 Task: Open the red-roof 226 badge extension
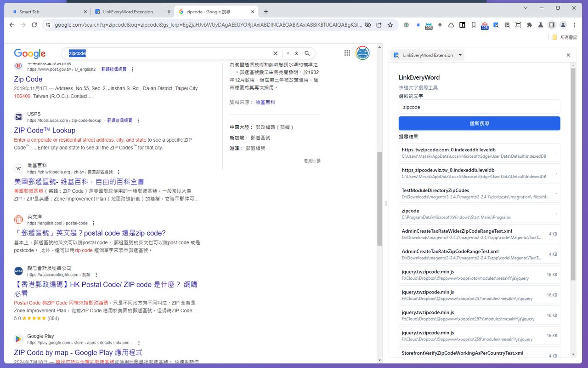click(485, 25)
